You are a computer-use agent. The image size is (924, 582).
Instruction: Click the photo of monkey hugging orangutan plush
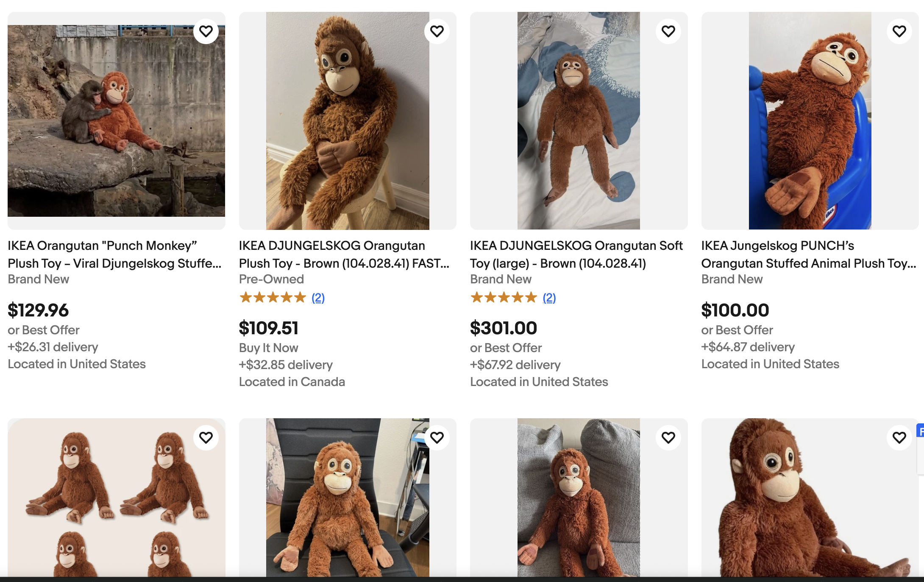(x=116, y=121)
